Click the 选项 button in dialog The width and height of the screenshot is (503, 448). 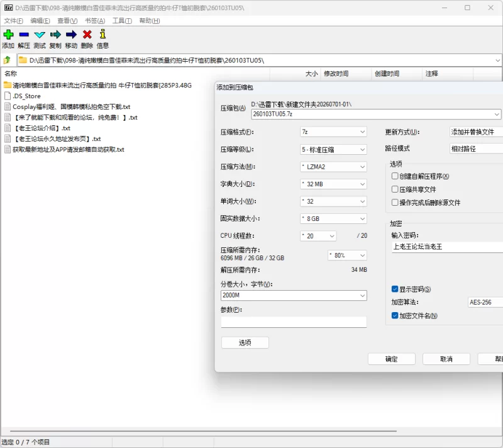245,342
